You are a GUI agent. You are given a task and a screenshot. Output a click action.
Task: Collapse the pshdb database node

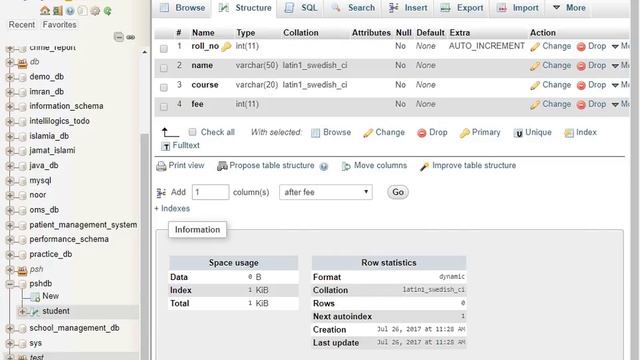click(10, 284)
